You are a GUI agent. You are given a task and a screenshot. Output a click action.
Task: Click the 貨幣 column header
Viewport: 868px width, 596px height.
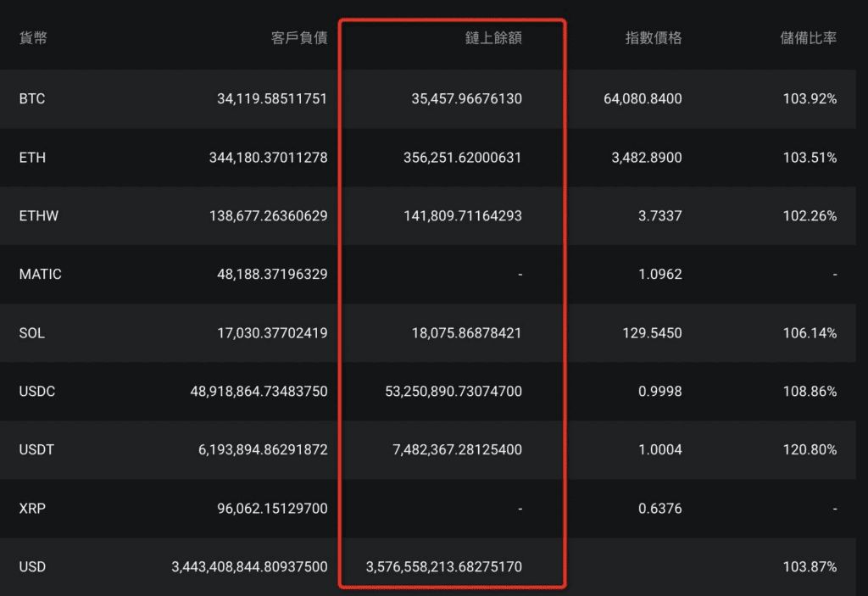tap(33, 38)
